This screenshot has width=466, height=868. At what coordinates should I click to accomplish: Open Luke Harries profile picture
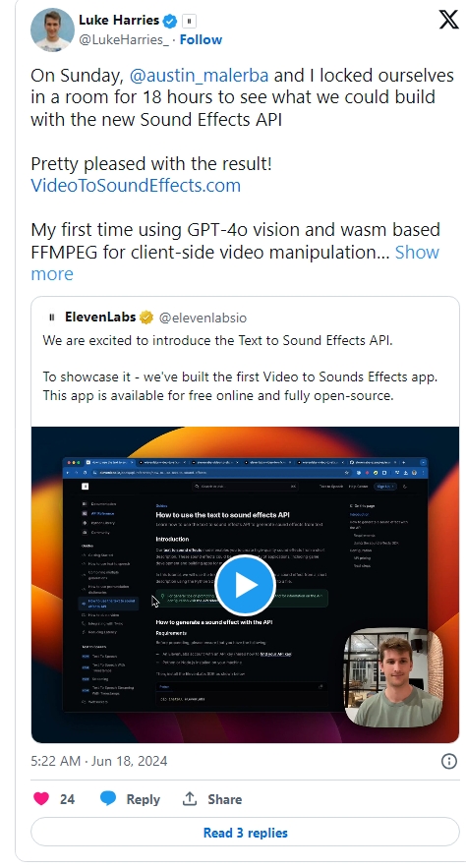click(52, 29)
